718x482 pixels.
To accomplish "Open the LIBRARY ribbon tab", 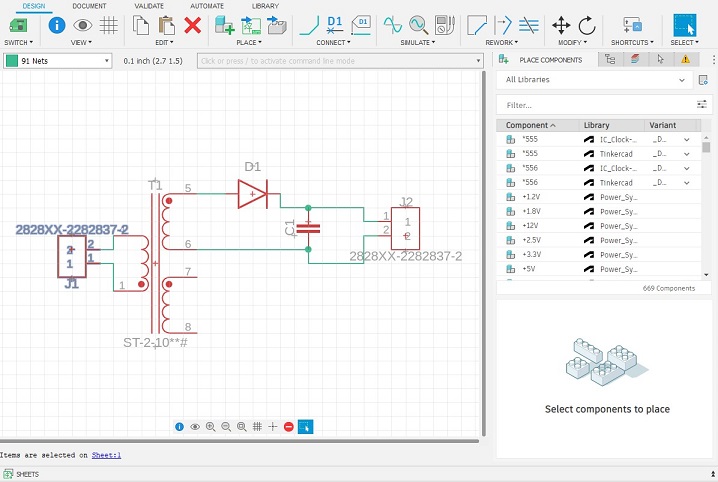I will [x=265, y=6].
